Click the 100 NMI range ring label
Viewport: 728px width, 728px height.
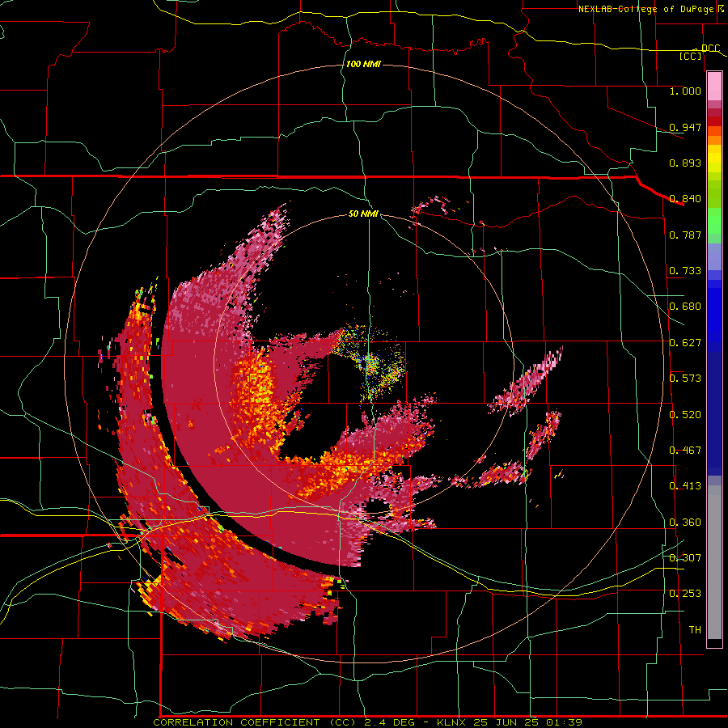coord(363,64)
